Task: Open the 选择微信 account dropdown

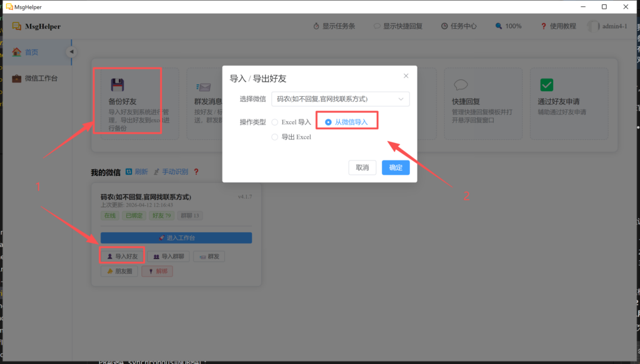Action: (341, 99)
